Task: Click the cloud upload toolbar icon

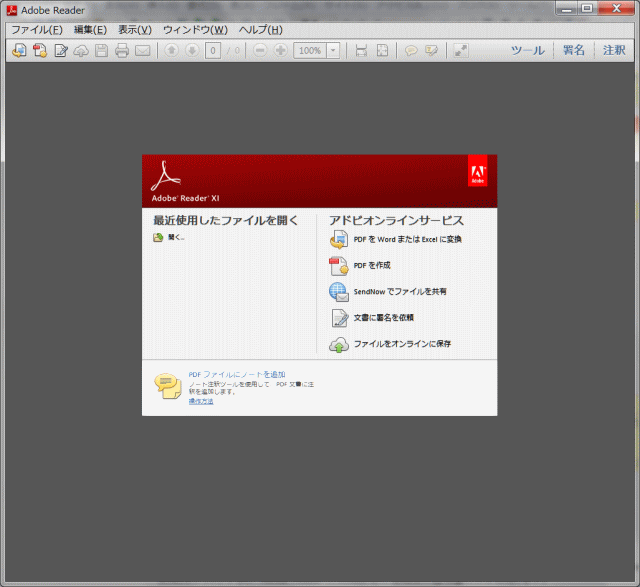Action: 81,51
